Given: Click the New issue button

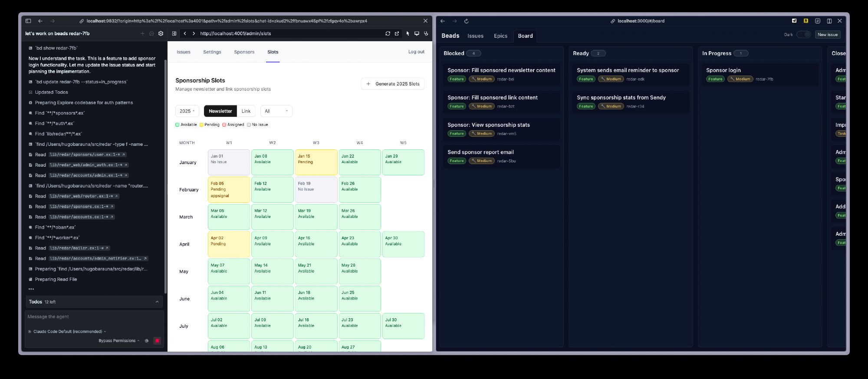Looking at the screenshot, I should point(828,35).
